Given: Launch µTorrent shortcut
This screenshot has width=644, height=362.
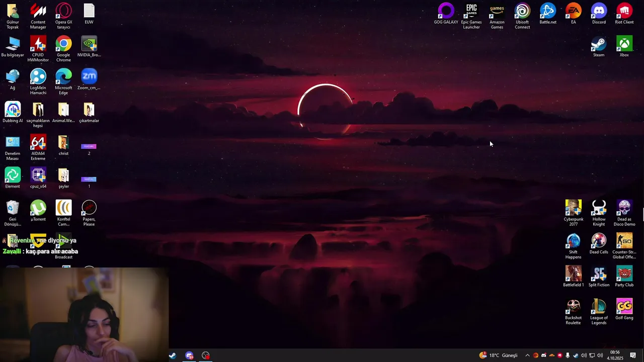Looking at the screenshot, I should [38, 211].
